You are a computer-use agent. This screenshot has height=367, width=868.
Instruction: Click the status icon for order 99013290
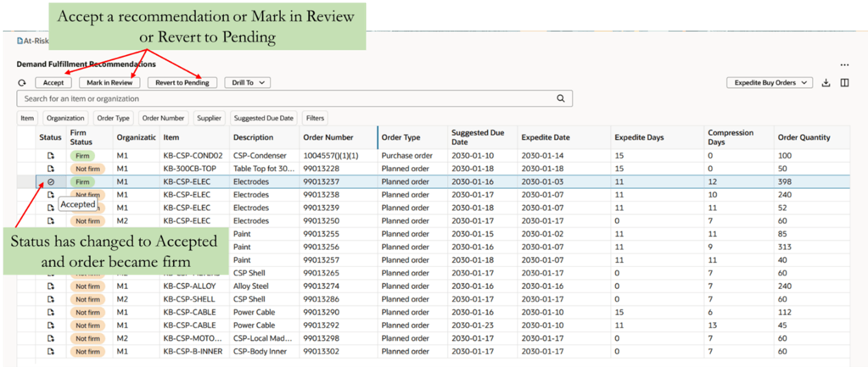click(x=51, y=312)
